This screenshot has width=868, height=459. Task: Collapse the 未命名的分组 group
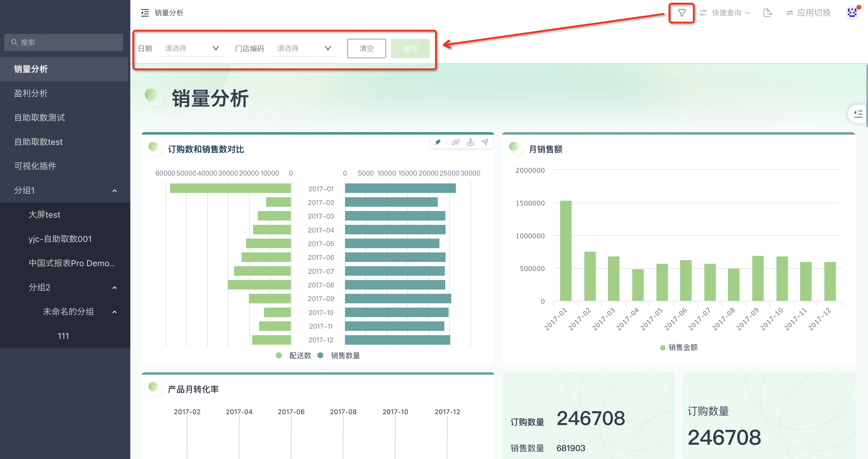115,312
